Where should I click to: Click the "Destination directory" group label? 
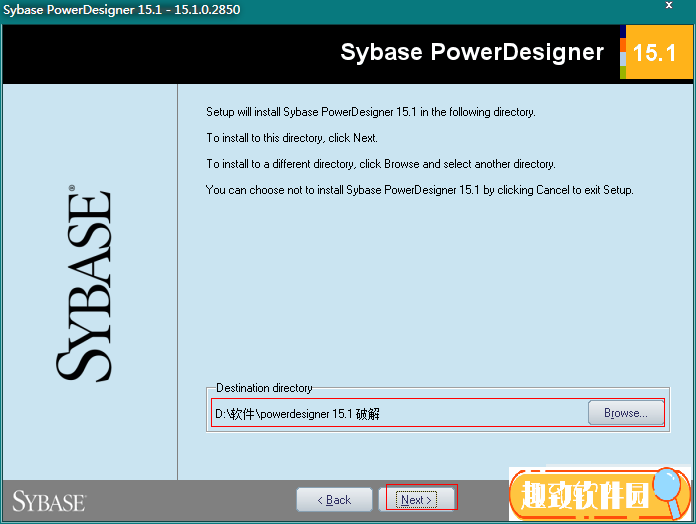(264, 388)
